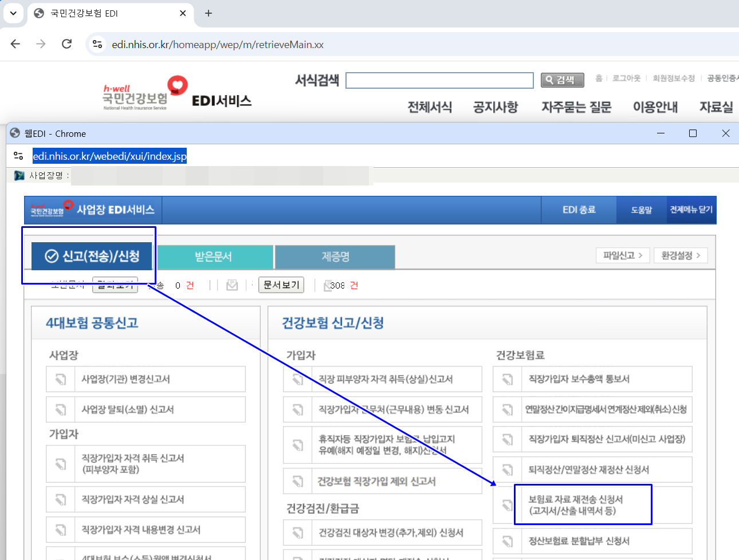Click the 국민건강보험 h-well logo in main window

[146, 93]
